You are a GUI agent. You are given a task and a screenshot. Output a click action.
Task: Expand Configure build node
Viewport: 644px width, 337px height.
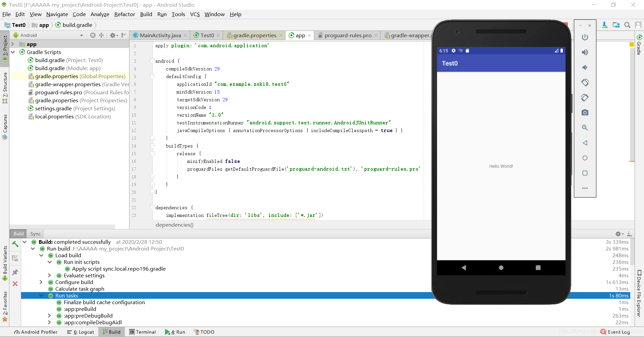[41, 282]
